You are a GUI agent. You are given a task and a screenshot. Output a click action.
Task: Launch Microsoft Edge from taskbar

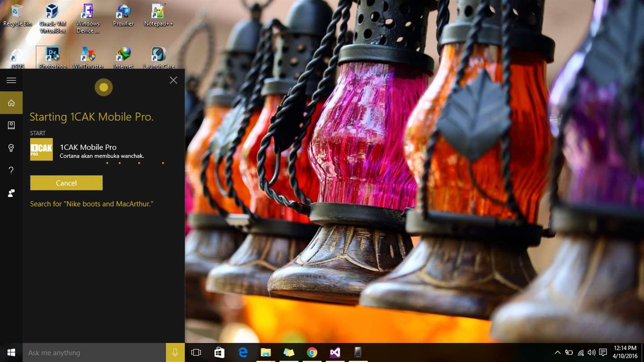click(x=242, y=353)
